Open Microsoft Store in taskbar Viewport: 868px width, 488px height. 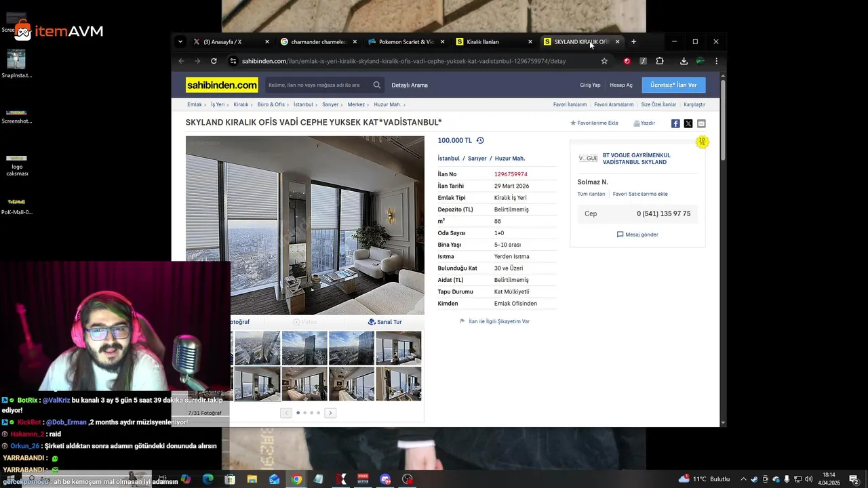tap(230, 479)
